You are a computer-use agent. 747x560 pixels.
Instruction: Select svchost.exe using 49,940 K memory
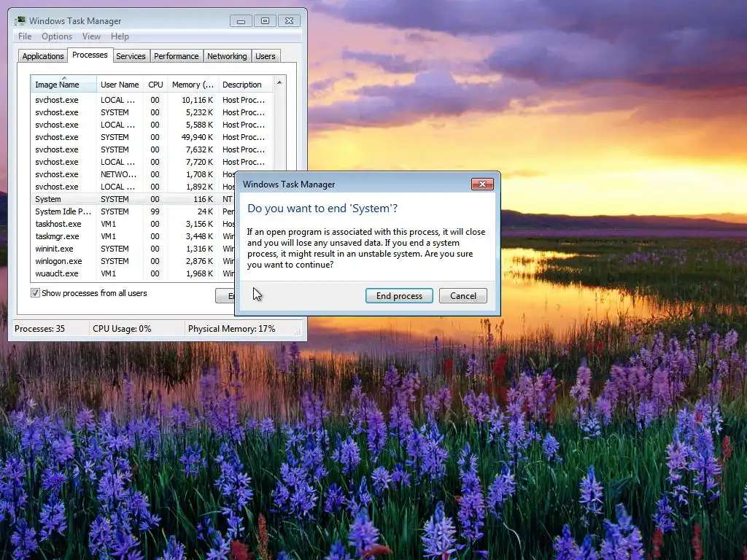(x=152, y=137)
